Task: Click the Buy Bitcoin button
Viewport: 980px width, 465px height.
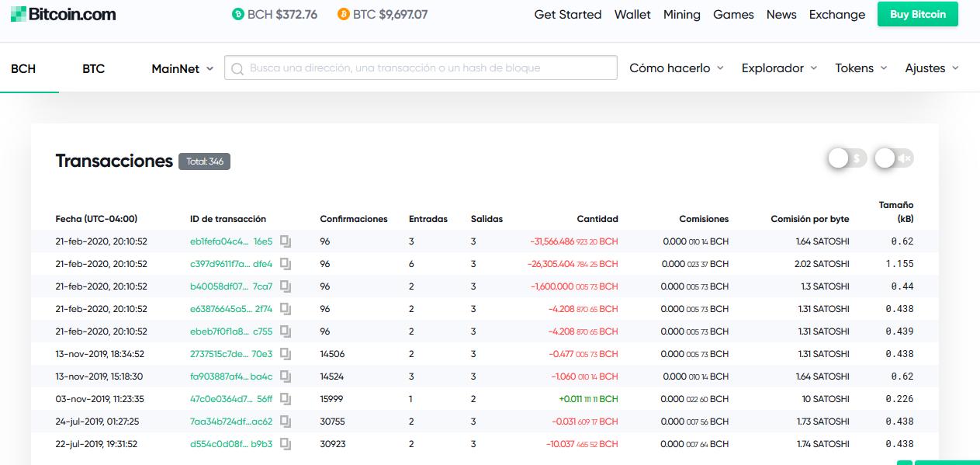Action: (x=918, y=14)
